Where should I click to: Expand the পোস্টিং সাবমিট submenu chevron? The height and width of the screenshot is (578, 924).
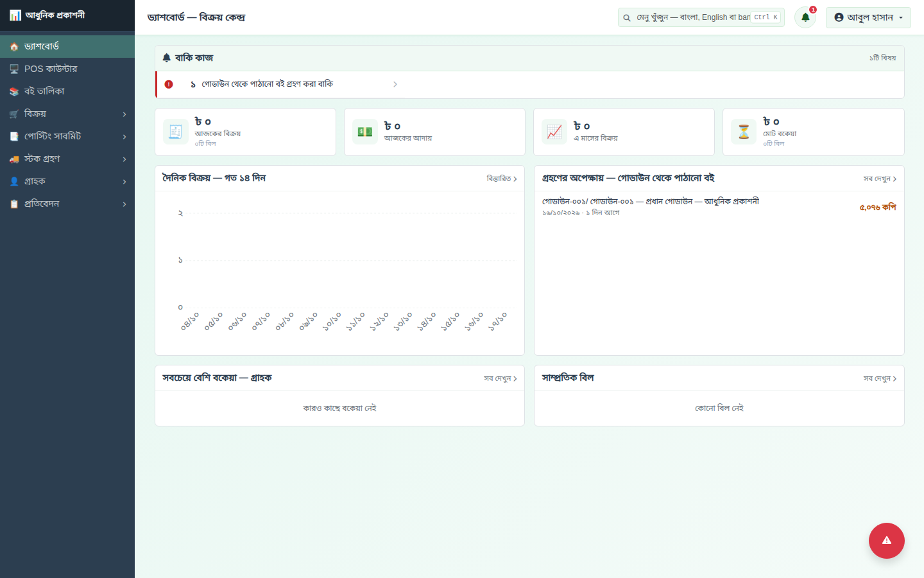click(124, 137)
